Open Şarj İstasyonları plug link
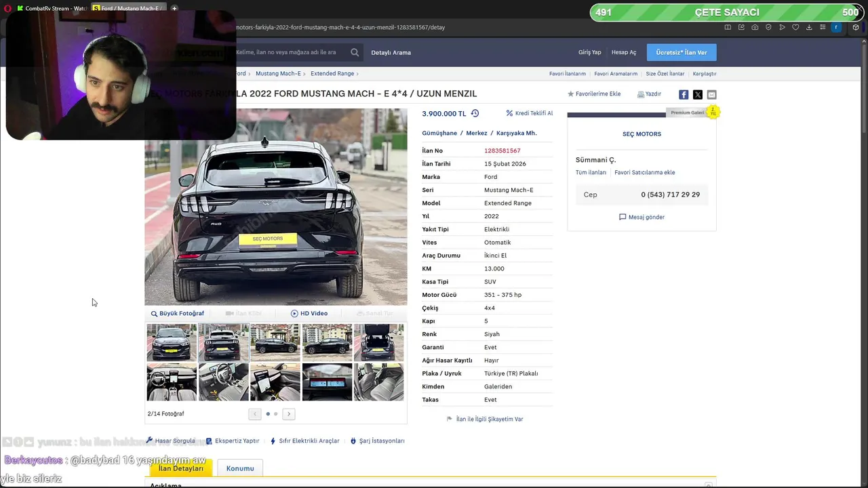Viewport: 868px width, 488px height. 377,441
